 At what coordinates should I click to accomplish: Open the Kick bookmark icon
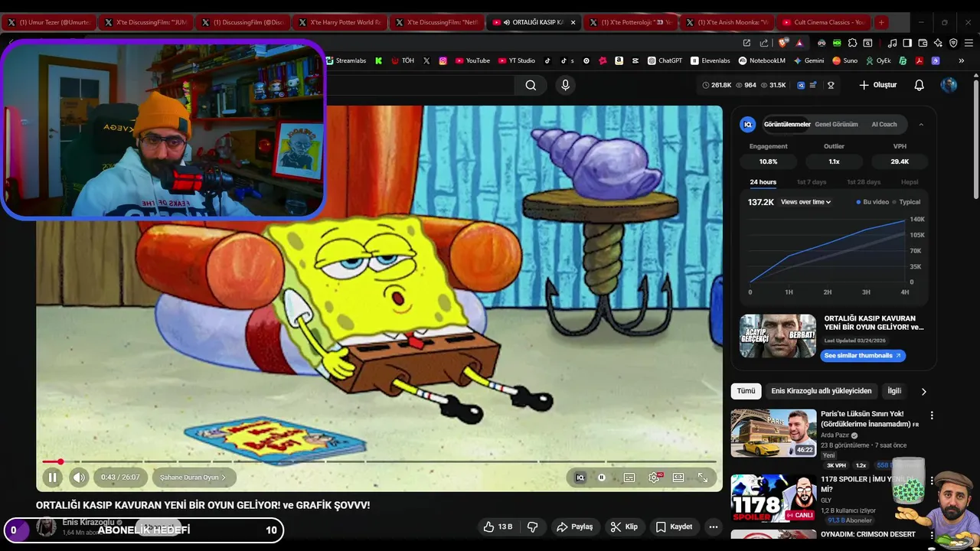click(x=378, y=60)
